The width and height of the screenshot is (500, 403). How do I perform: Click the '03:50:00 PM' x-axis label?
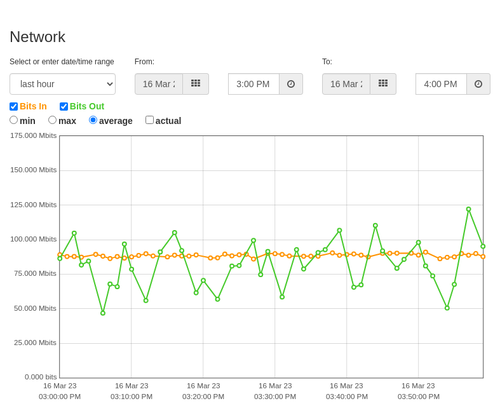point(418,397)
